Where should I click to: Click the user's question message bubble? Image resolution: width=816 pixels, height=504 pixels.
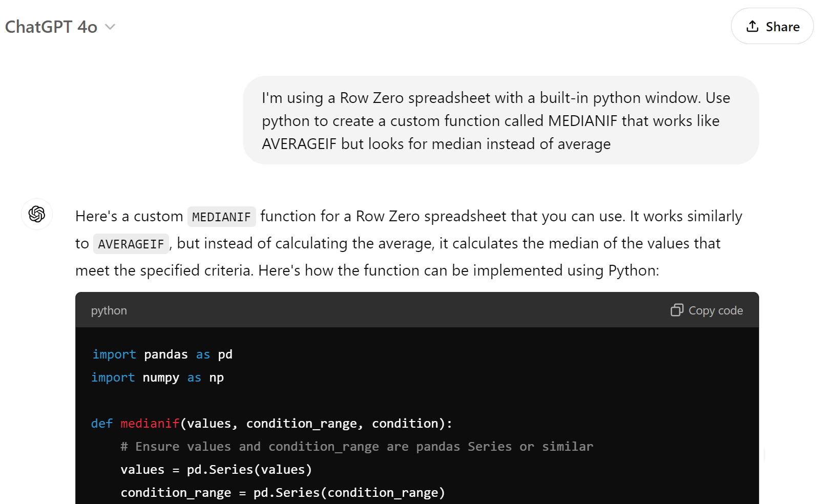(501, 121)
